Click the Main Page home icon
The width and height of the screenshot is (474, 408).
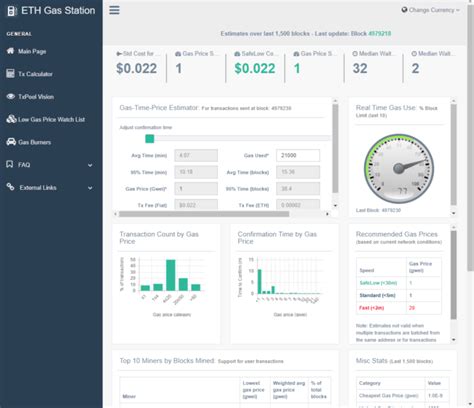pos(11,51)
